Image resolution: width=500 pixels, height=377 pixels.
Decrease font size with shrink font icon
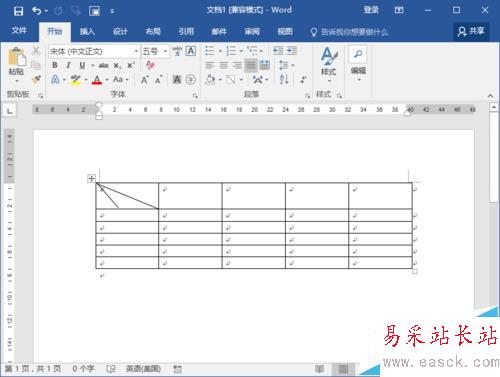[158, 80]
